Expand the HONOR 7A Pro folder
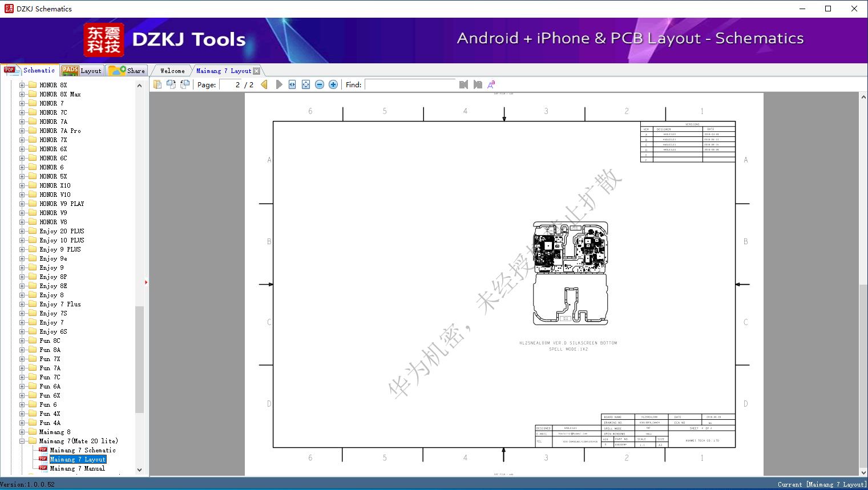This screenshot has height=490, width=868. pos(22,131)
